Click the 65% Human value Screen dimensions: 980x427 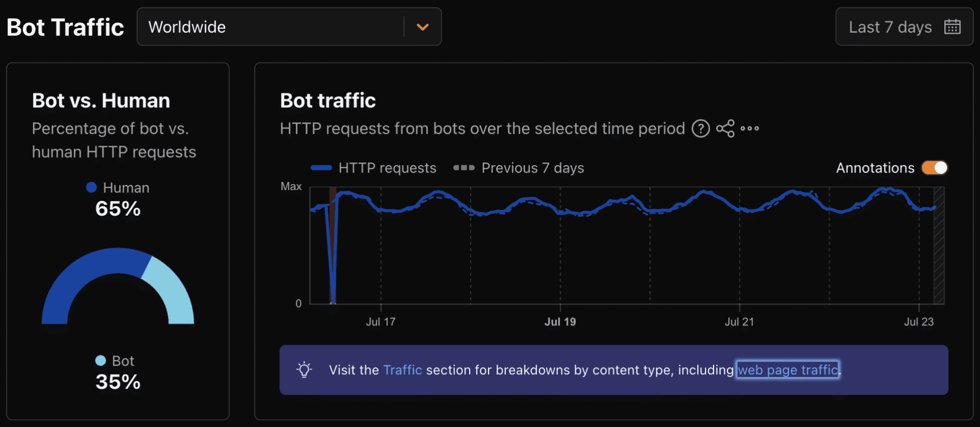[118, 209]
